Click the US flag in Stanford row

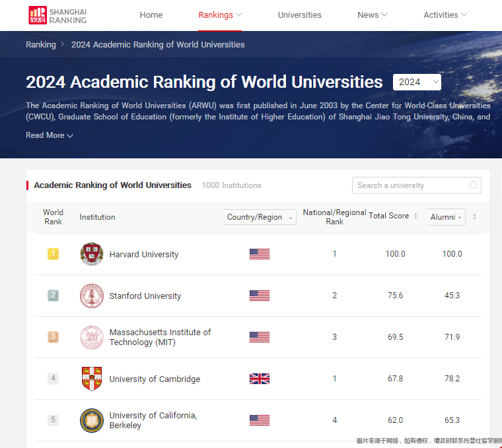point(260,296)
